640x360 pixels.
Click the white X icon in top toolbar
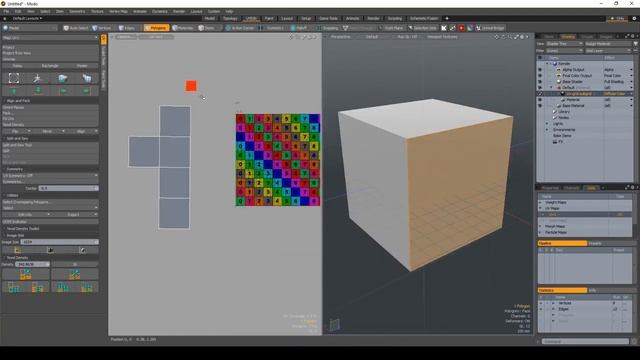[444, 28]
